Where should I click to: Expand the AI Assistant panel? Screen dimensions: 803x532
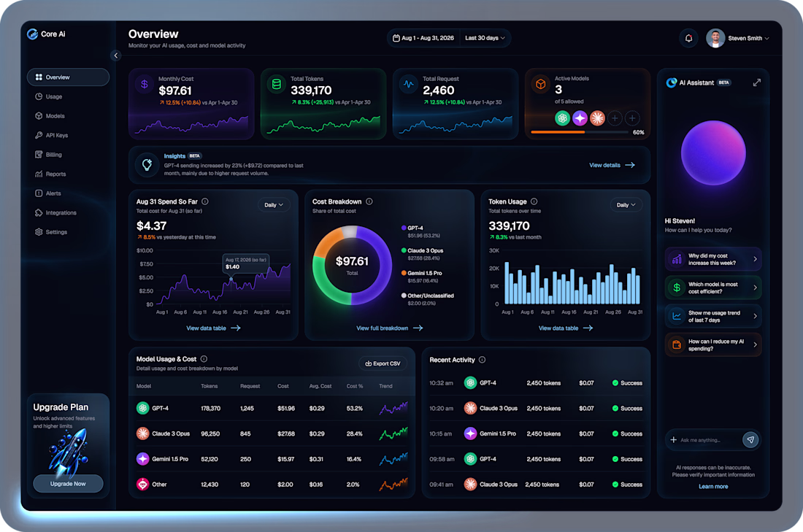coord(756,82)
